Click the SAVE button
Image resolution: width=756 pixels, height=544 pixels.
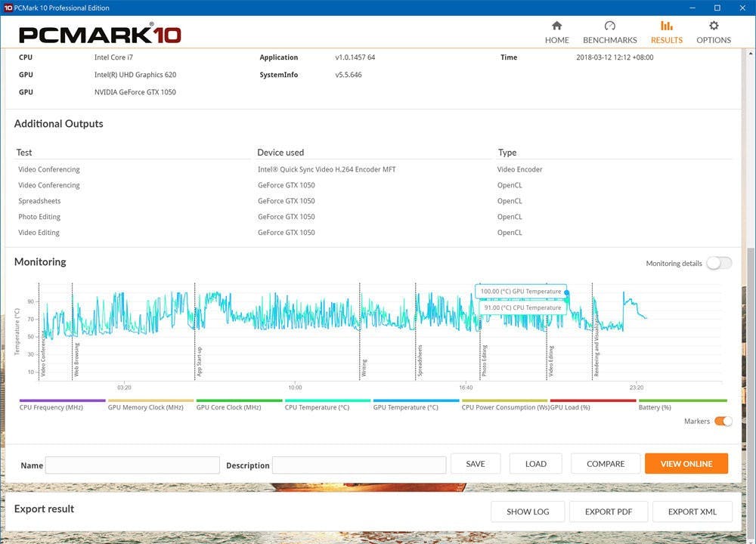[476, 463]
